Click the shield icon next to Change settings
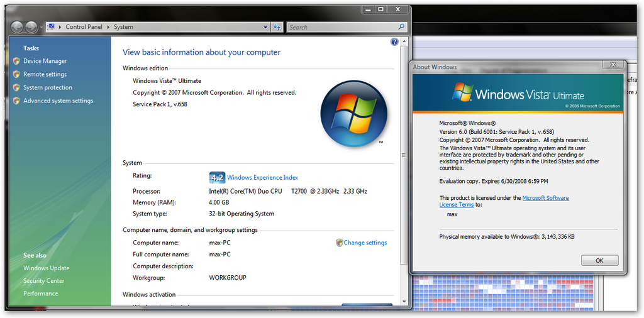This screenshot has width=644, height=318. click(x=339, y=243)
